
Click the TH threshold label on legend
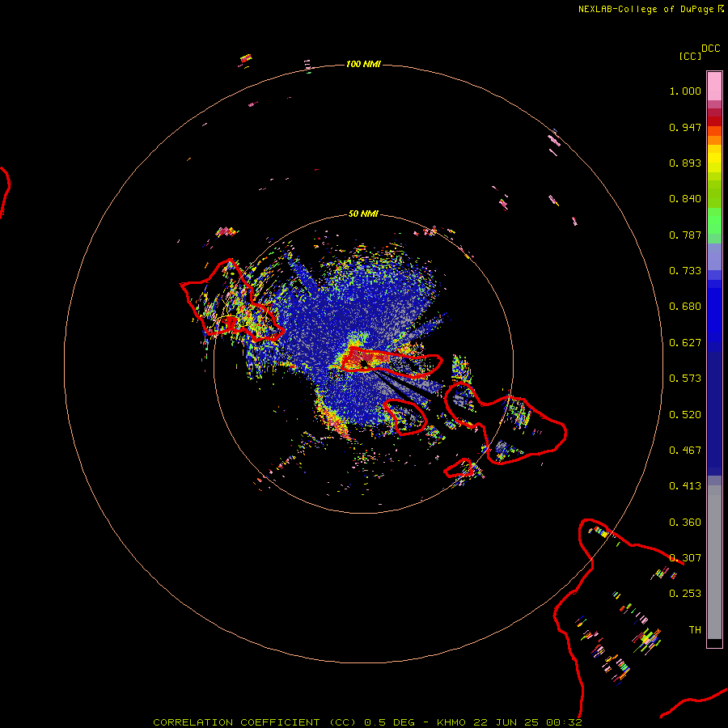coord(695,630)
